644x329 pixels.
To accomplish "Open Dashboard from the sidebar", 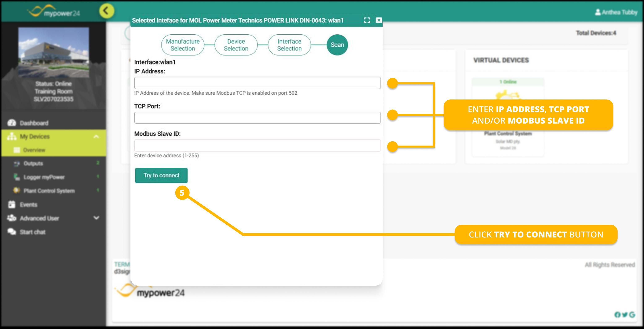I will pos(34,123).
